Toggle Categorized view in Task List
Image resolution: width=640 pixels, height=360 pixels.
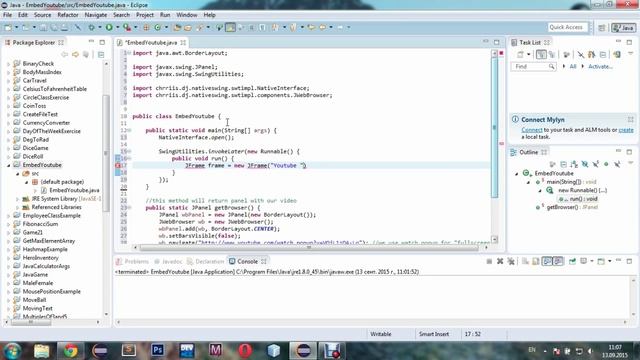pos(541,54)
